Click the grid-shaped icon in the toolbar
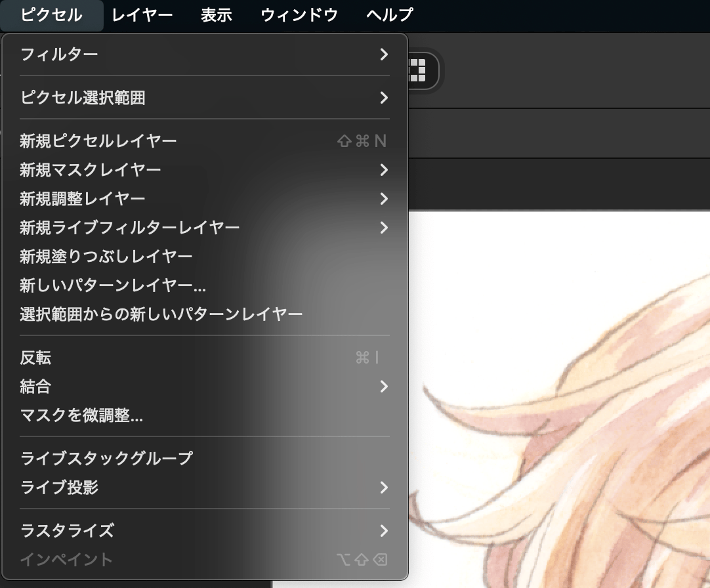The image size is (710, 588). point(417,70)
